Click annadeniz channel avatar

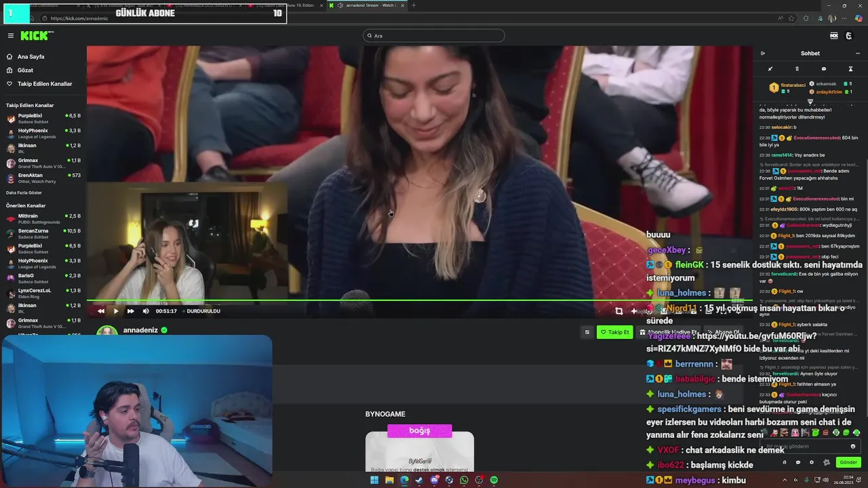click(x=107, y=331)
